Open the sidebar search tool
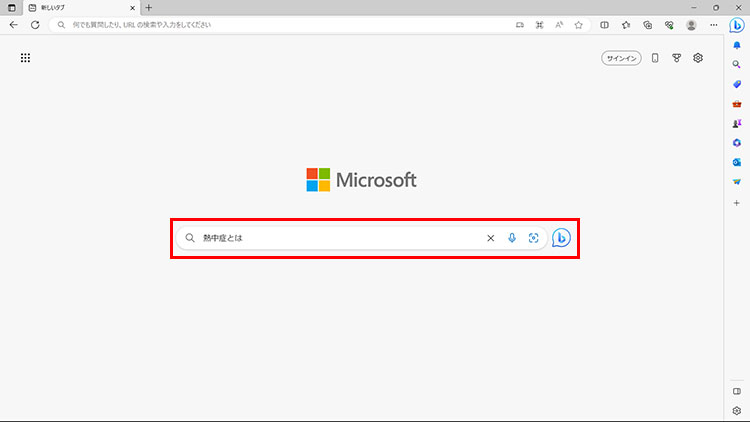 pos(737,64)
